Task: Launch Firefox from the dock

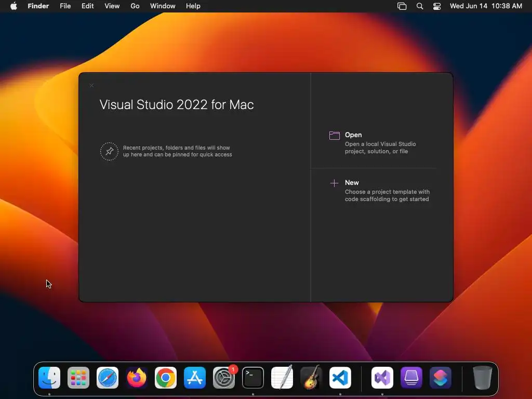Action: point(137,378)
